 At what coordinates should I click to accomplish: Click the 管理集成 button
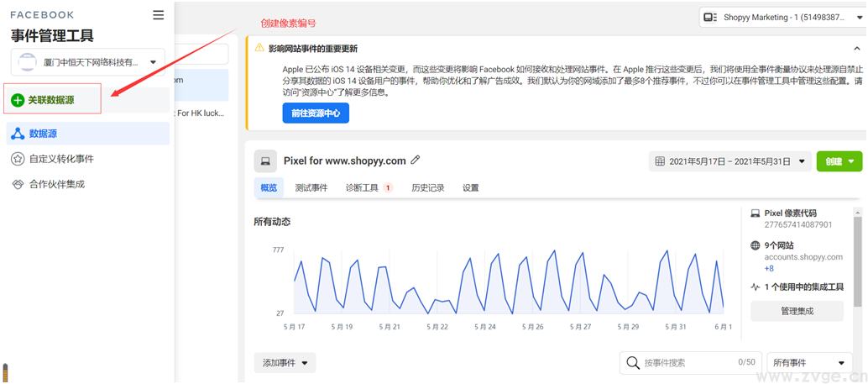click(797, 312)
